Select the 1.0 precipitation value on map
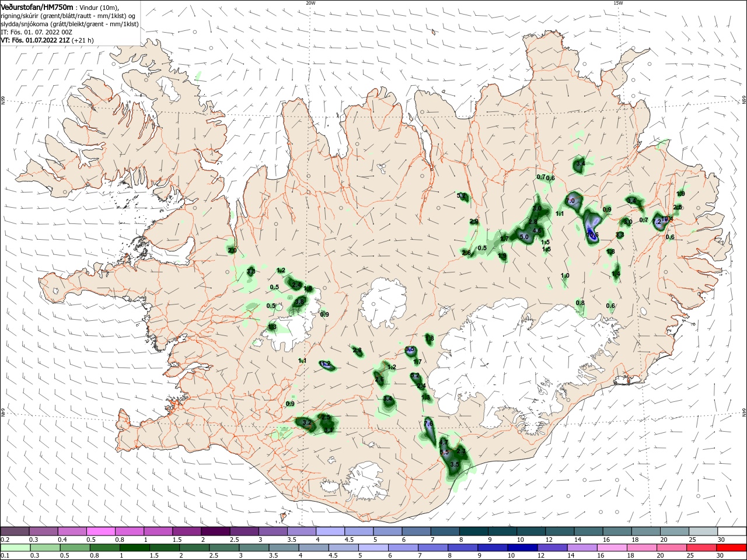The width and height of the screenshot is (747, 560). [x=565, y=275]
